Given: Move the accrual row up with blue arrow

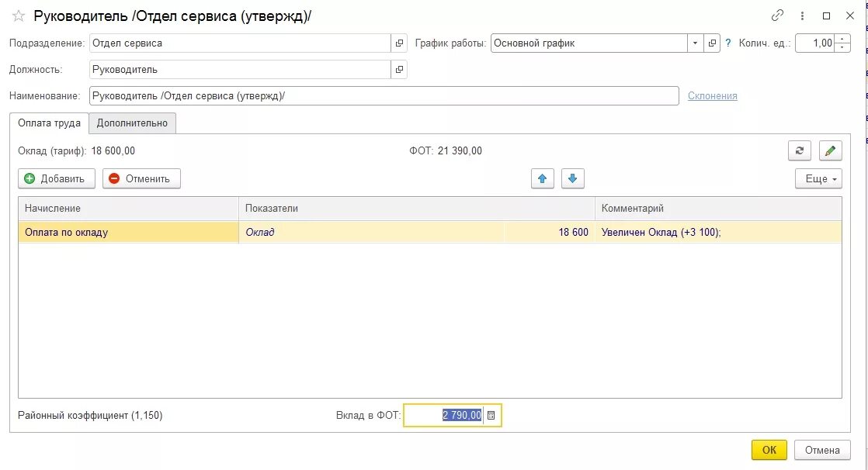Looking at the screenshot, I should tap(543, 178).
